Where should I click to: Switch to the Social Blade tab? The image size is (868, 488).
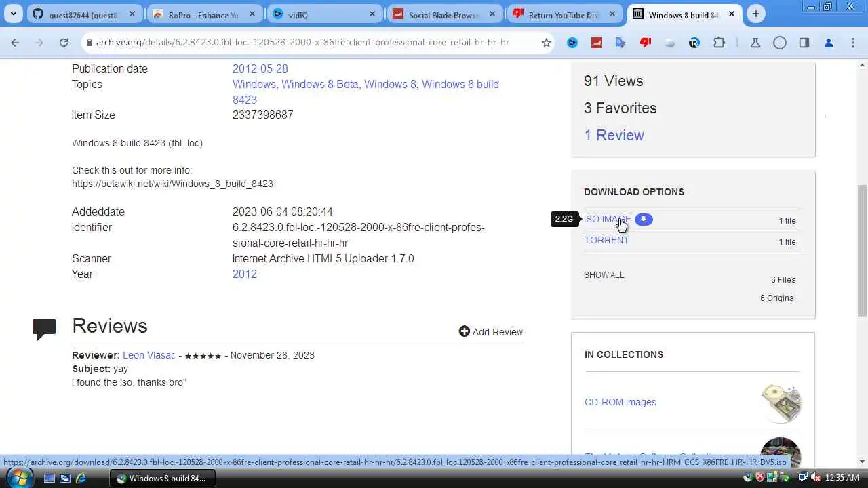tap(443, 15)
